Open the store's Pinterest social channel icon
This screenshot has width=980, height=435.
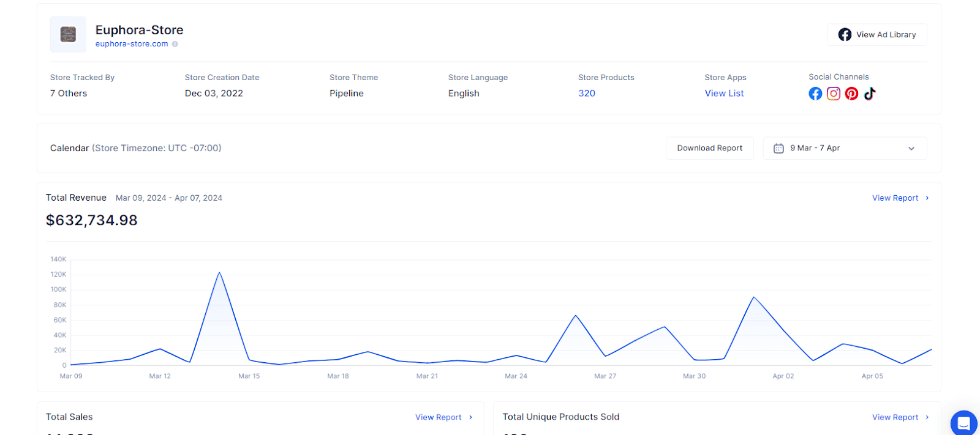point(851,94)
